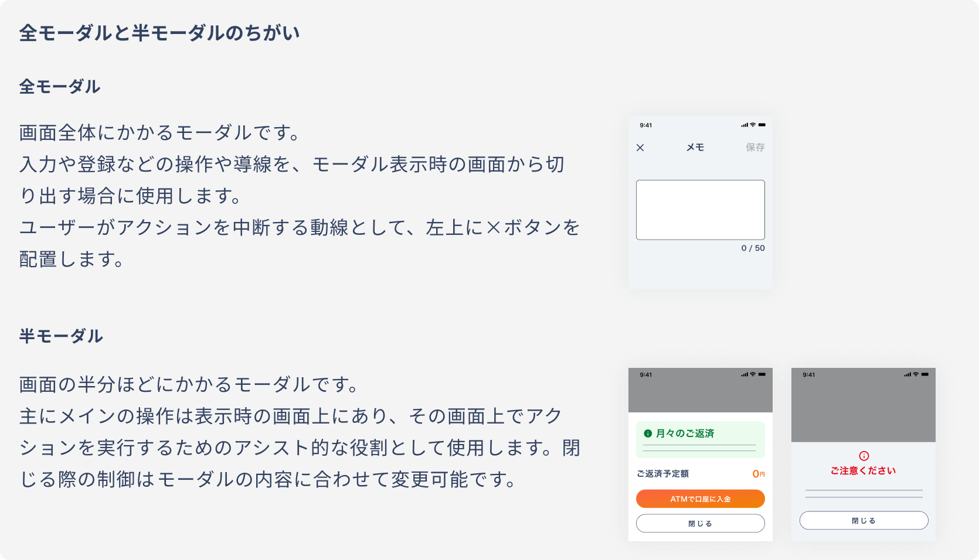Click the battery icon in the first half-modal mockup
The height and width of the screenshot is (560, 979).
[x=763, y=374]
